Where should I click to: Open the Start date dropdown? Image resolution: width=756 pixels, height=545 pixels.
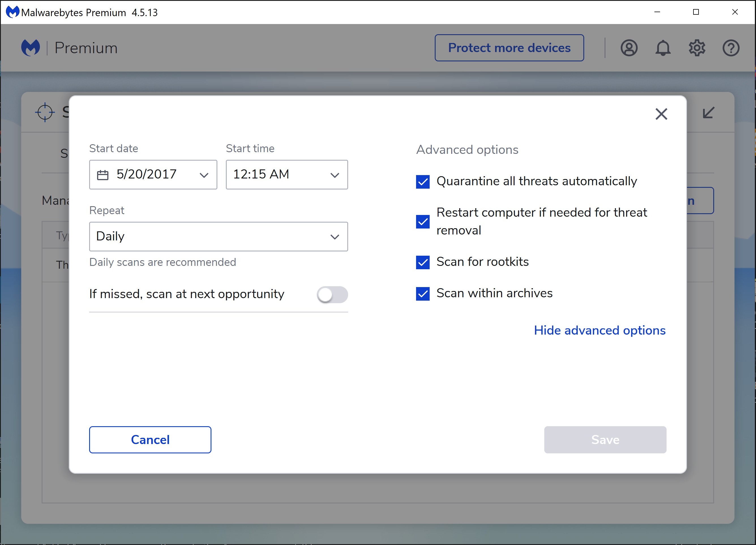pos(153,175)
